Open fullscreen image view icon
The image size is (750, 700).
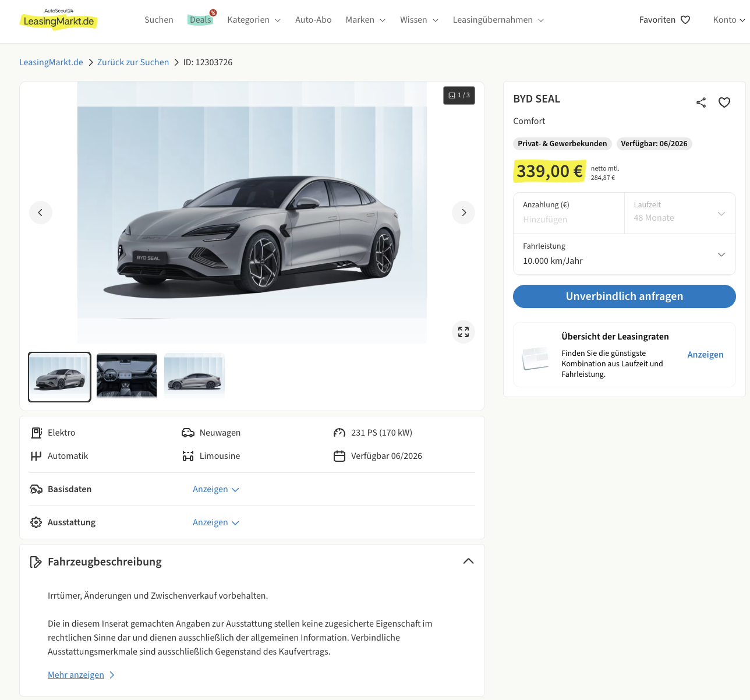click(463, 332)
